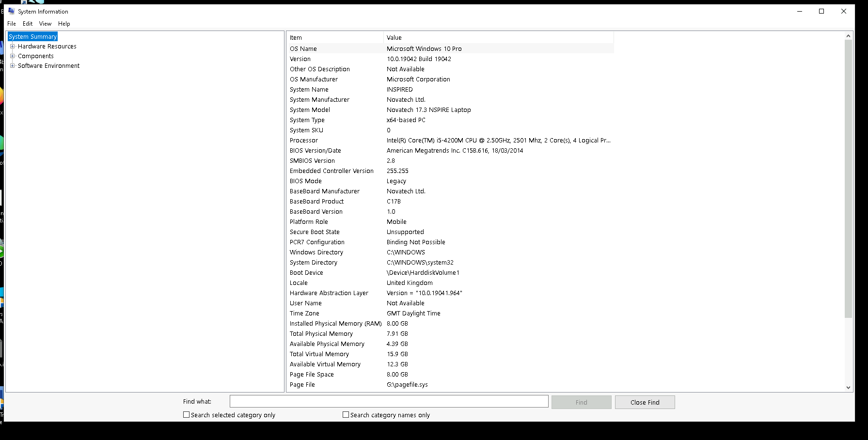Maximize the System Information window
868x440 pixels.
pyautogui.click(x=821, y=11)
